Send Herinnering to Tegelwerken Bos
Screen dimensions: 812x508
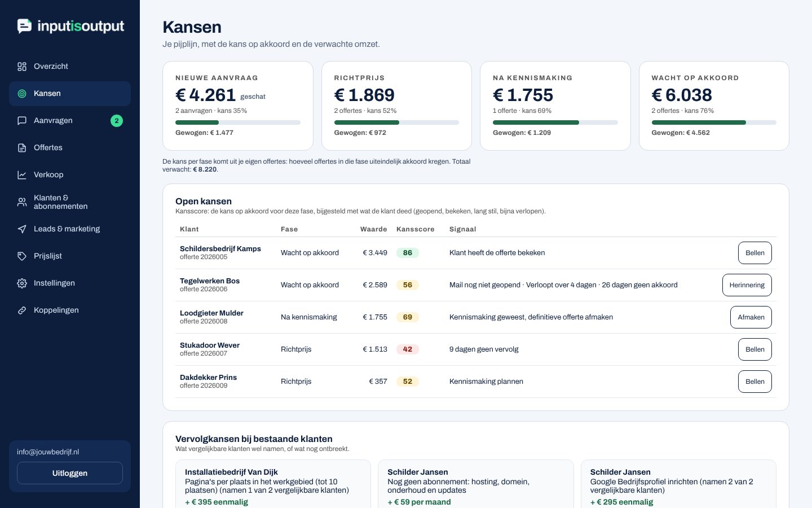tap(747, 285)
